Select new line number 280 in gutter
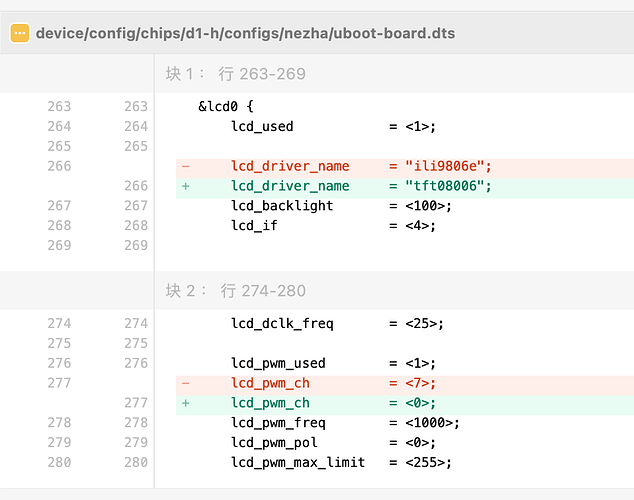Viewport: 634px width, 500px height. tap(136, 462)
